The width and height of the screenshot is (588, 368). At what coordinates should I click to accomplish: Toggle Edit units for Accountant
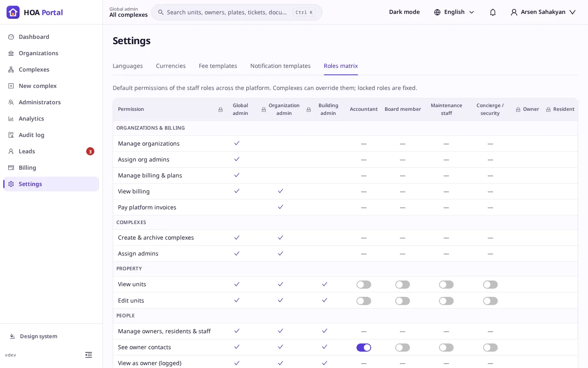click(364, 301)
